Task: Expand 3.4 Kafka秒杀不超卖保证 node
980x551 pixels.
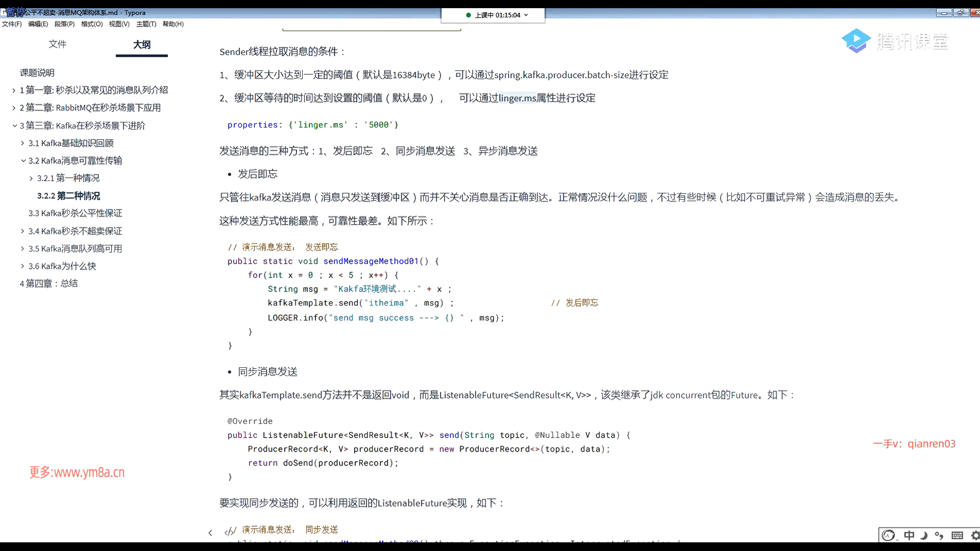Action: pyautogui.click(x=22, y=231)
